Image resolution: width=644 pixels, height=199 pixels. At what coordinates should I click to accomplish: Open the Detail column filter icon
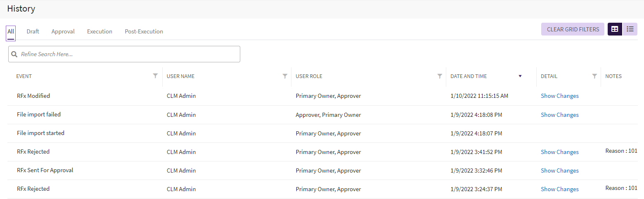pos(594,76)
